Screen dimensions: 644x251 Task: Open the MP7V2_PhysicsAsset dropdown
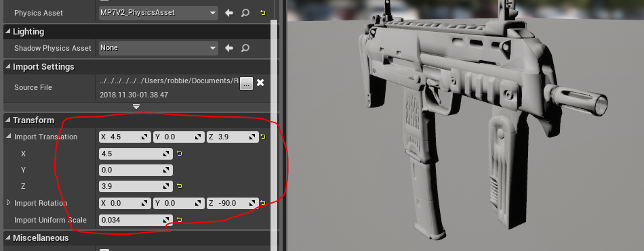(x=158, y=13)
